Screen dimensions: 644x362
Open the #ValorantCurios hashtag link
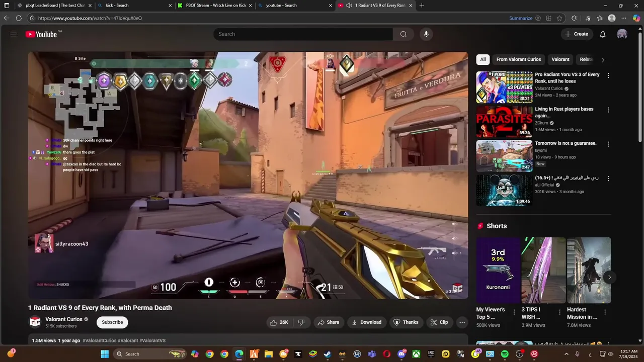coord(99,340)
